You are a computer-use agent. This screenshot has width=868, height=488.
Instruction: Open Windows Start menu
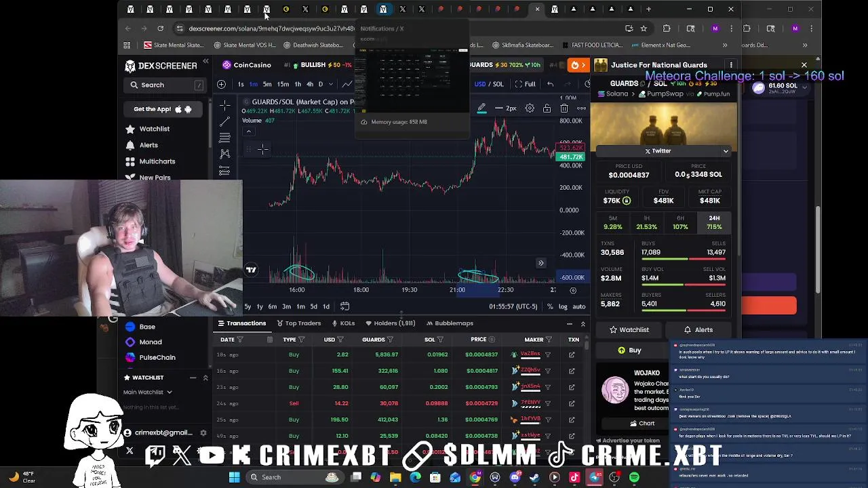[x=234, y=477]
